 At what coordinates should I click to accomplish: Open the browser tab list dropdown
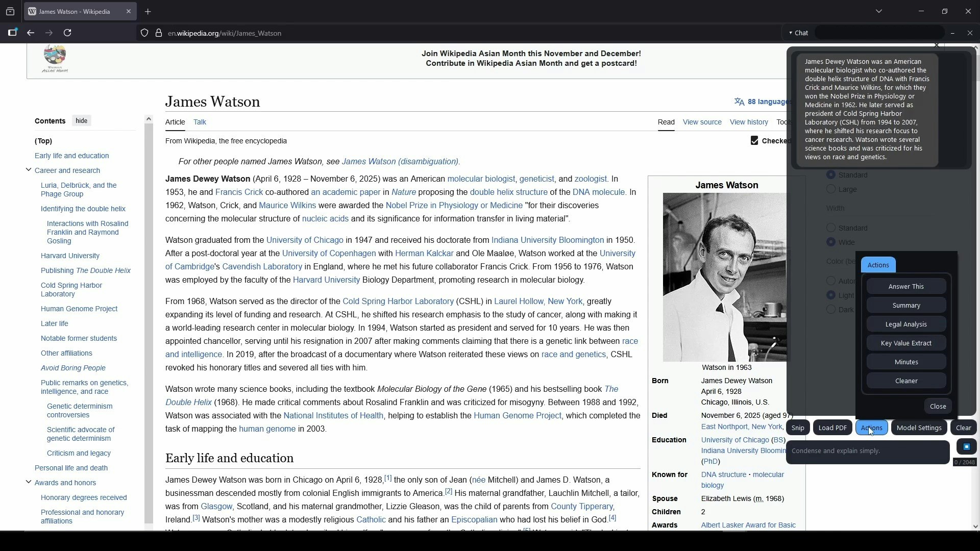(879, 11)
